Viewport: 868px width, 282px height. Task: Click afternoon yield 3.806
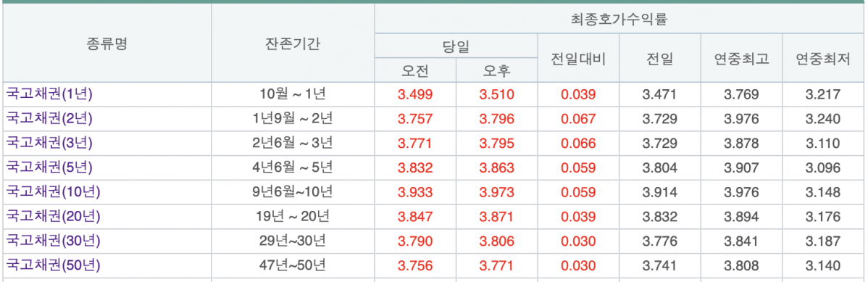point(496,241)
